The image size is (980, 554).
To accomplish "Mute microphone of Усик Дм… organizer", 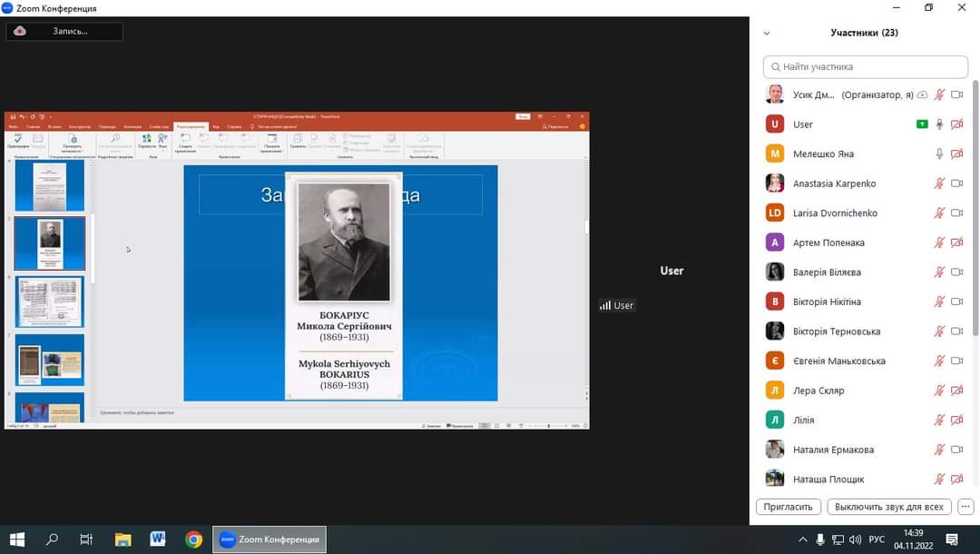I will [x=940, y=94].
